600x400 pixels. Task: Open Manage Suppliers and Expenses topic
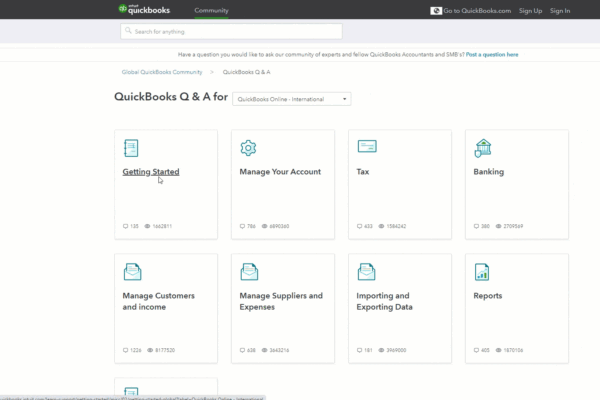281,301
